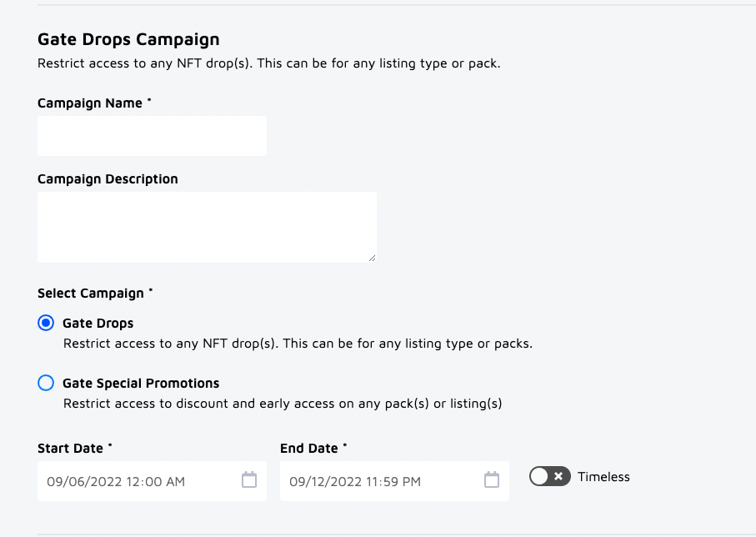Open the Start Date calendar picker icon
756x537 pixels.
pyautogui.click(x=248, y=480)
